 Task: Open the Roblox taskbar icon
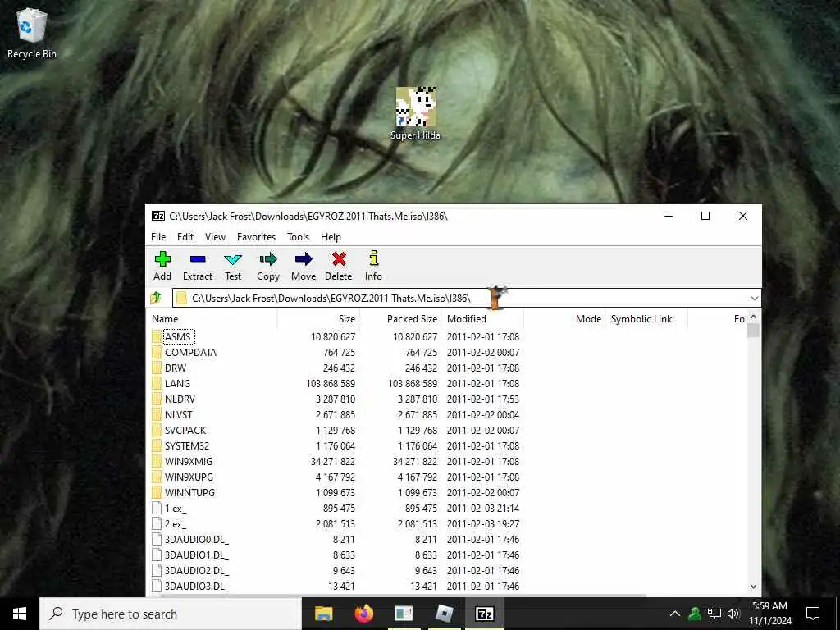[444, 614]
